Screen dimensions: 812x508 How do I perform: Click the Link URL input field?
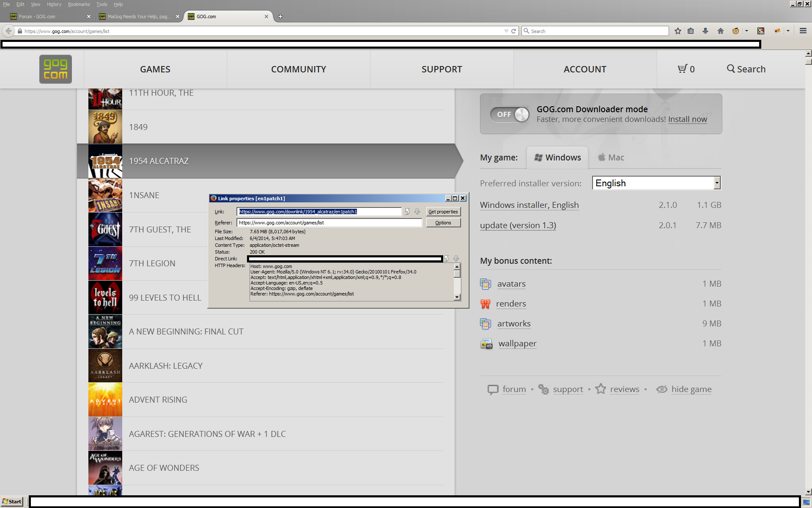point(319,212)
